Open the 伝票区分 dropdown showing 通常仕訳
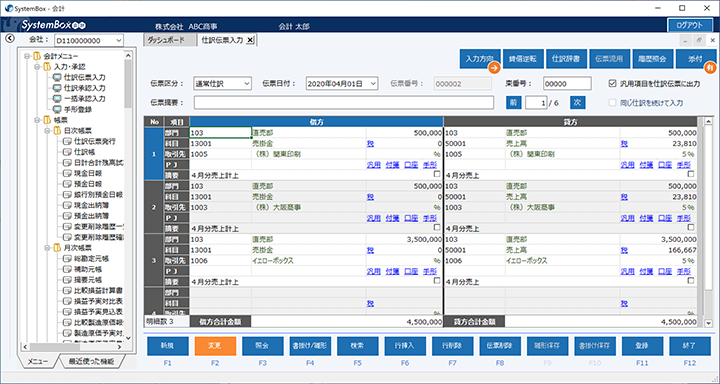Image resolution: width=720 pixels, height=384 pixels. point(247,84)
